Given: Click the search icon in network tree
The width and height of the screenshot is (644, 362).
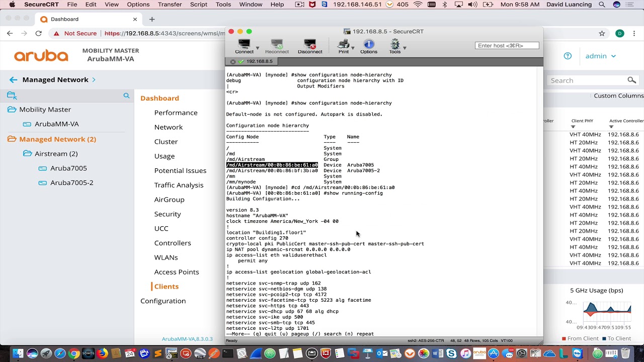Looking at the screenshot, I should (x=126, y=96).
